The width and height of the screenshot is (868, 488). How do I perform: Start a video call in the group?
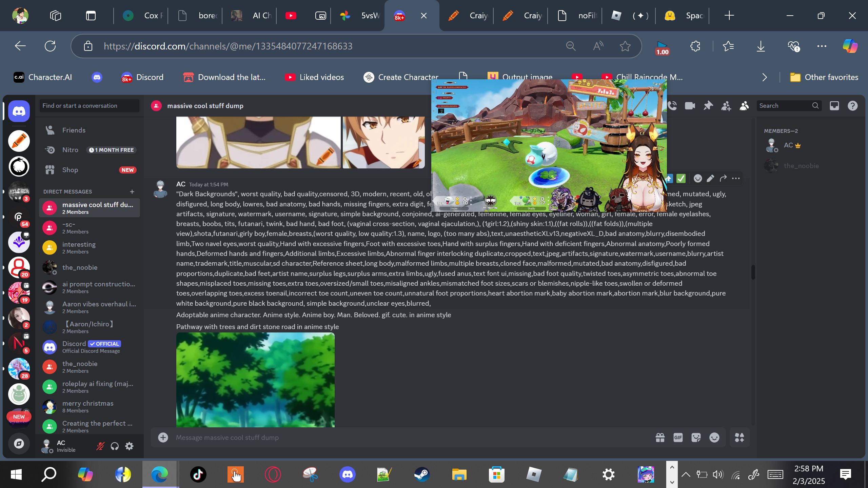(690, 106)
